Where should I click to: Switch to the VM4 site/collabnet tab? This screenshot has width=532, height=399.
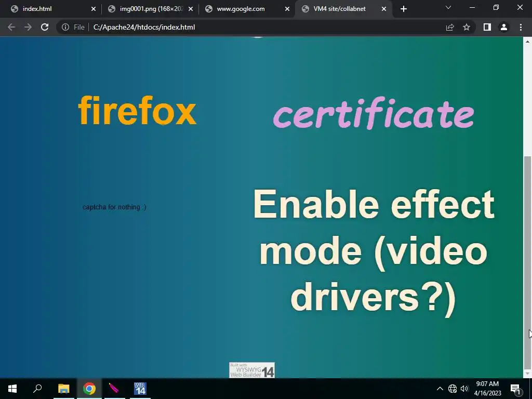(x=343, y=9)
